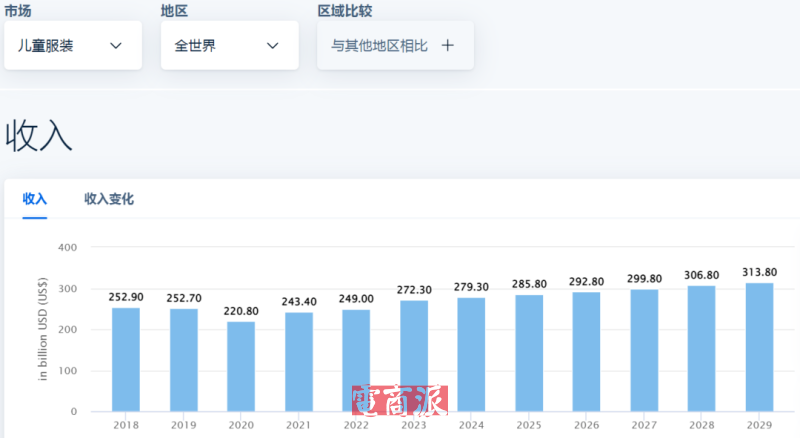Click the 313.80 value label

pyautogui.click(x=760, y=272)
